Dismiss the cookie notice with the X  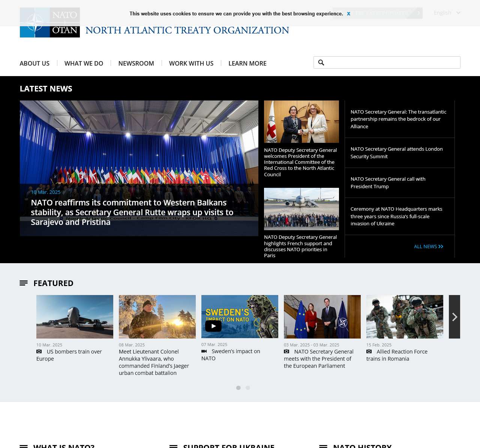[x=348, y=13]
